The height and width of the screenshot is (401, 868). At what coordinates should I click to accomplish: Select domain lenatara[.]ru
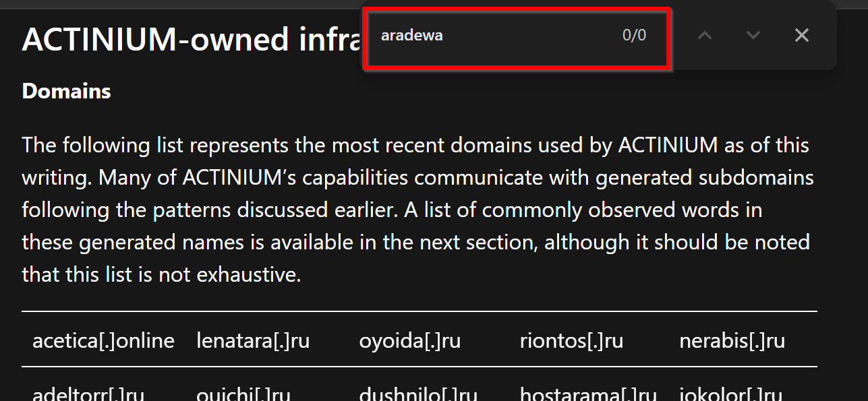click(x=253, y=341)
